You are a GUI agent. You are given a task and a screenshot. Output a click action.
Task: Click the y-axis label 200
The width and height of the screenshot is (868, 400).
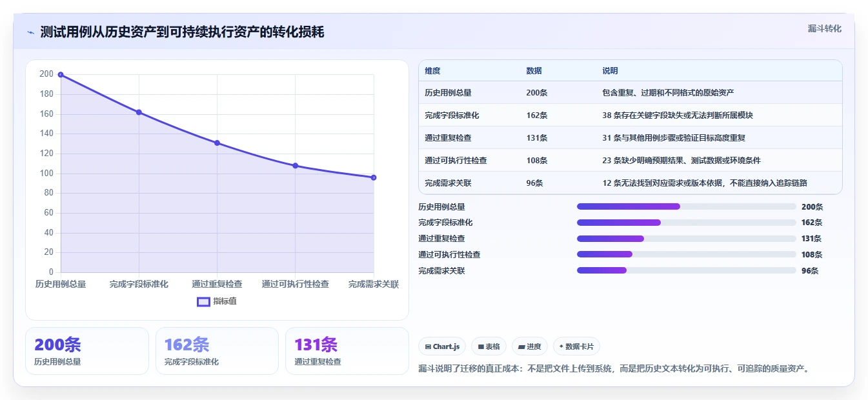pos(46,74)
